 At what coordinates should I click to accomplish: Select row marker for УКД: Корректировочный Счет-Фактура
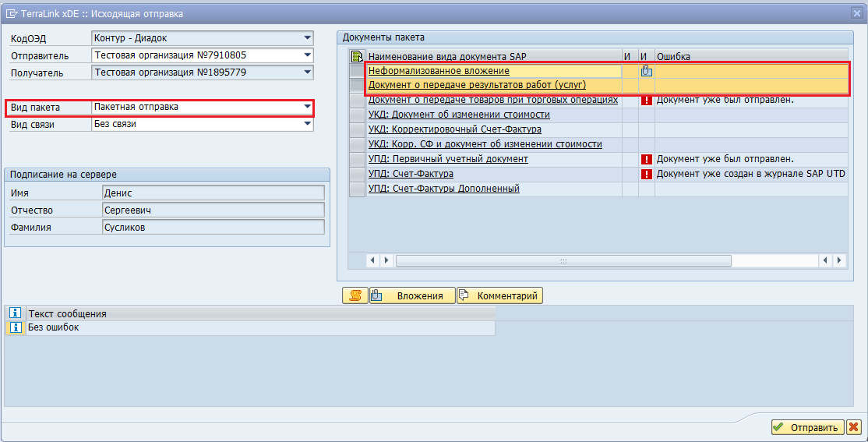pos(357,129)
